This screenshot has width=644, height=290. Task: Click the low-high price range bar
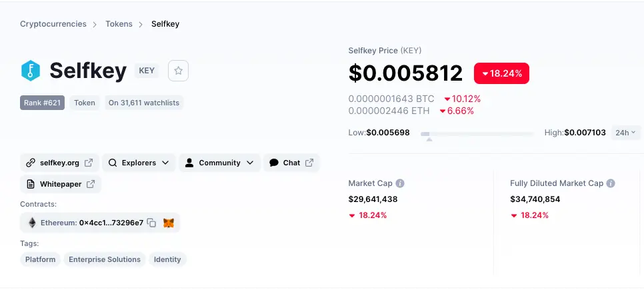tap(477, 134)
